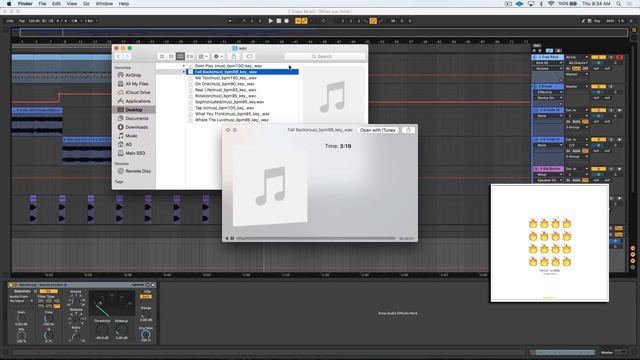The height and width of the screenshot is (360, 640).
Task: Toggle the MIDI map mode switch
Action: coord(610,21)
